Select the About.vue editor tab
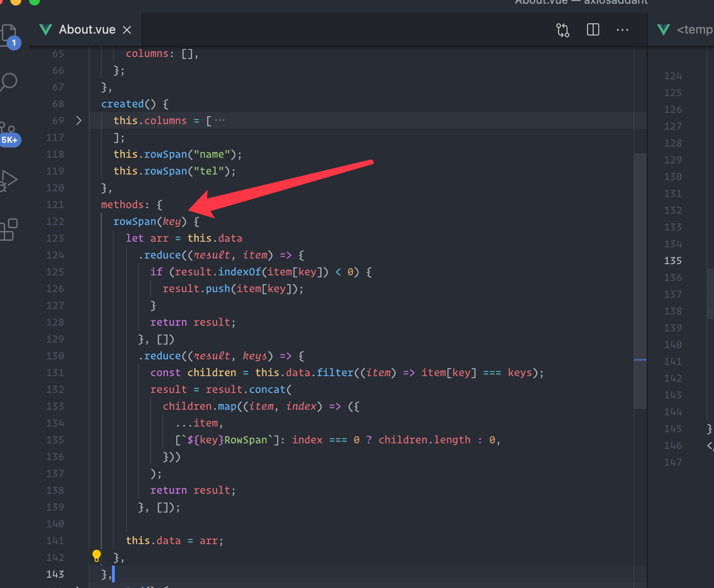714x588 pixels. [85, 30]
